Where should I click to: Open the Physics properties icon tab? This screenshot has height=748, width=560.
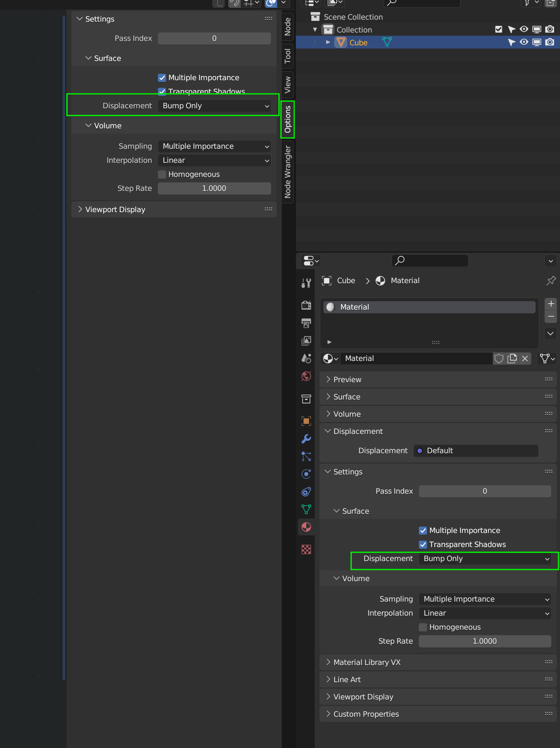(306, 474)
